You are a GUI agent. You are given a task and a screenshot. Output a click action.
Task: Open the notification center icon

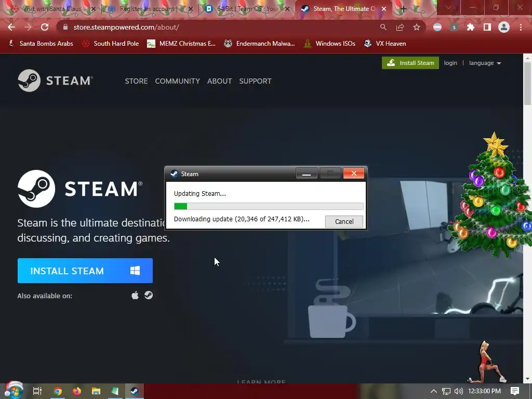pos(515,391)
